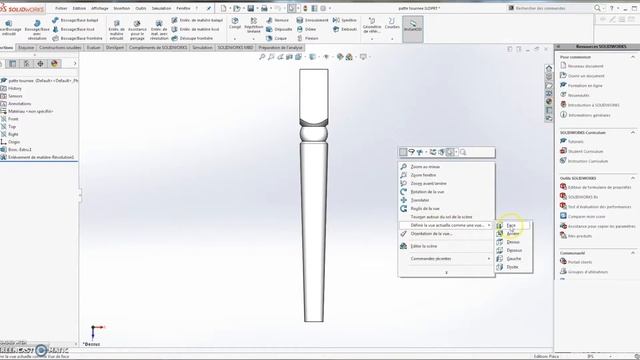Open the Fichier menu
The width and height of the screenshot is (640, 360).
61,9
